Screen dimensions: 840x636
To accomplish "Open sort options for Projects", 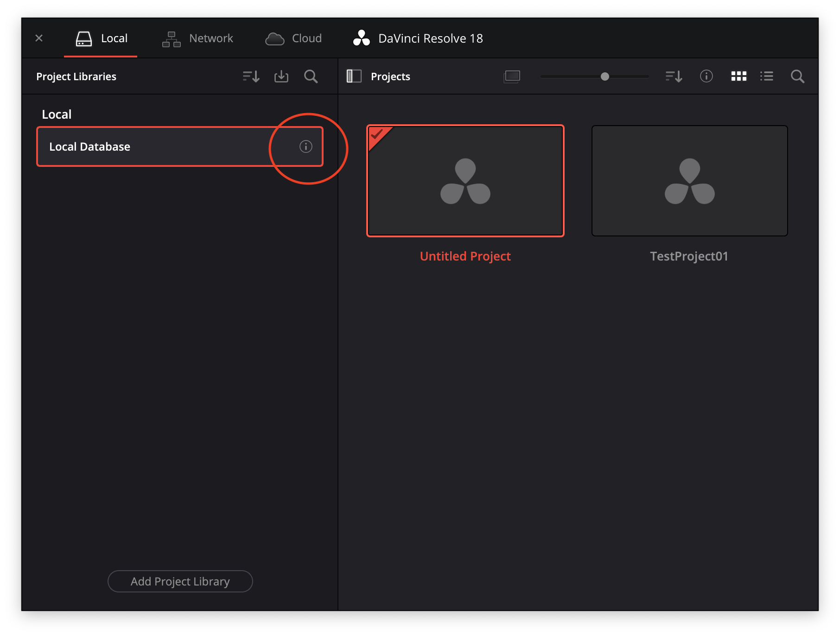I will coord(674,76).
